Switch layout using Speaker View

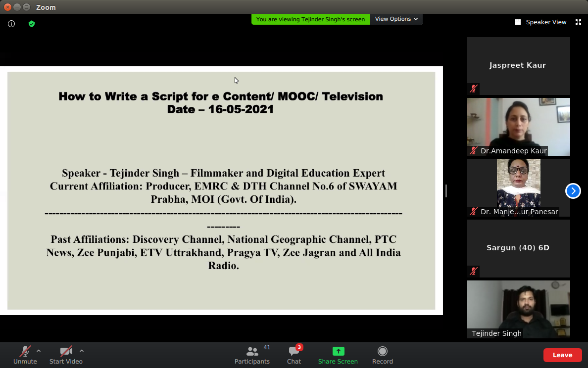pos(540,22)
